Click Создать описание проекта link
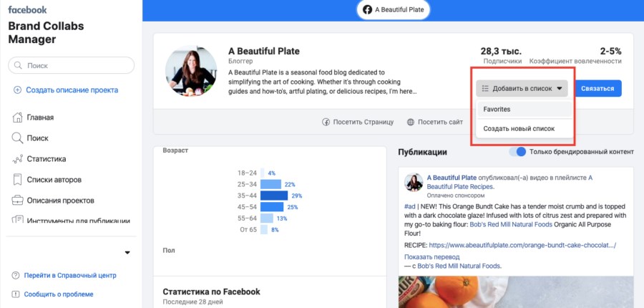Image resolution: width=644 pixels, height=308 pixels. (72, 90)
